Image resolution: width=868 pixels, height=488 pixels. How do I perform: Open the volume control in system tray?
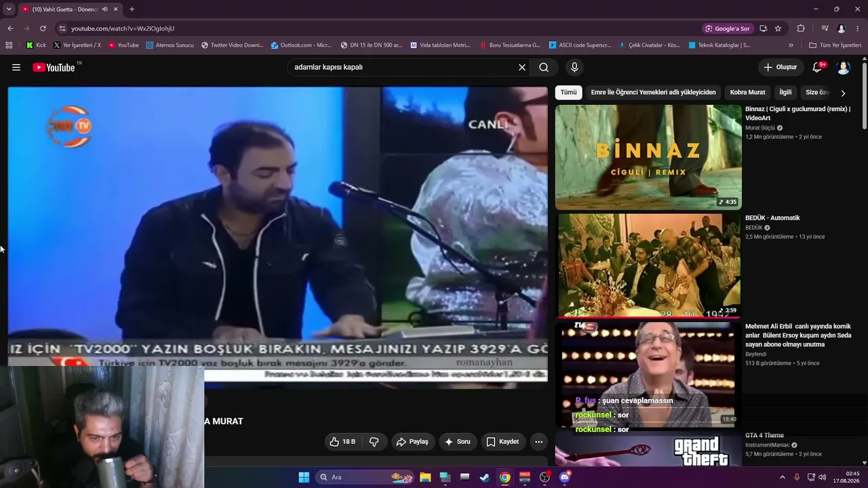pyautogui.click(x=823, y=477)
